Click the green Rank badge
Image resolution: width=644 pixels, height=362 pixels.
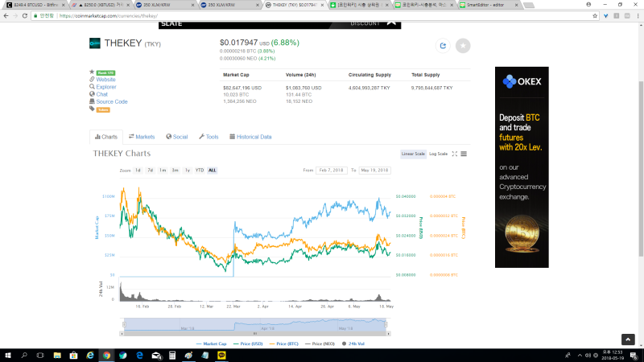(105, 72)
